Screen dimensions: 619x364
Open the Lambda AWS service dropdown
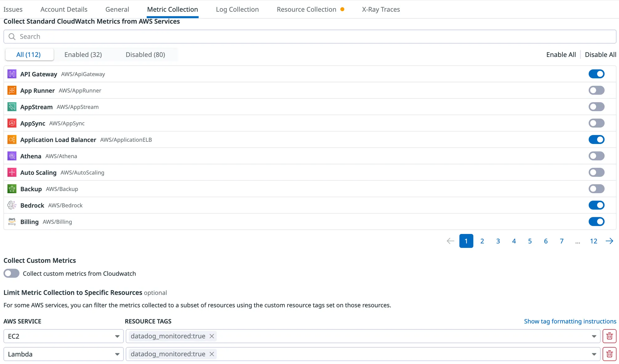pos(63,354)
